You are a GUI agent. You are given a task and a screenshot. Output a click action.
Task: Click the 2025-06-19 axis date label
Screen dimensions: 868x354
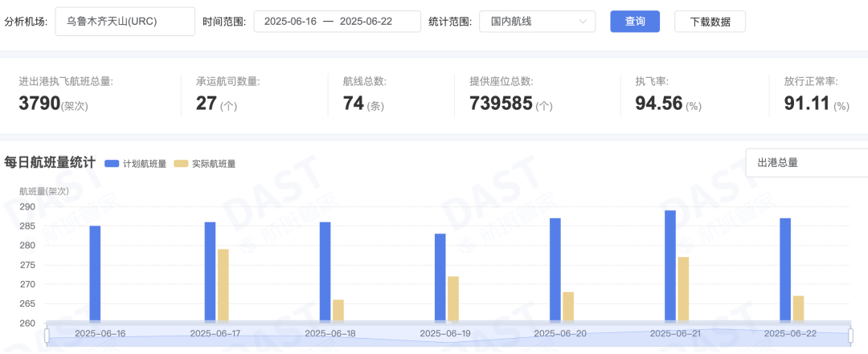click(x=445, y=334)
